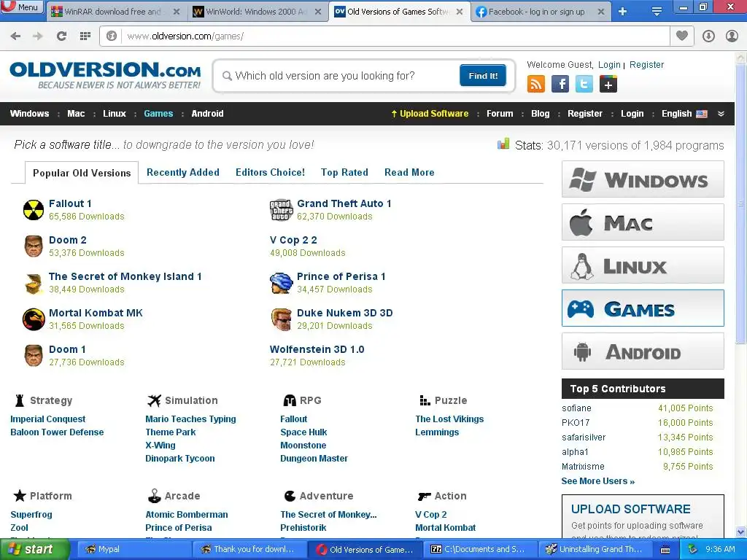
Task: Select the Popular Old Versions tab
Action: (x=82, y=173)
